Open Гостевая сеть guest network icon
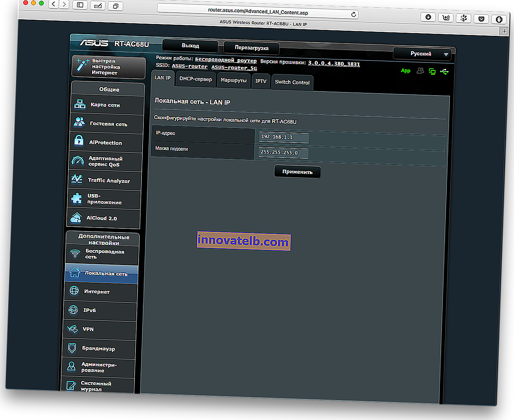 pyautogui.click(x=79, y=122)
